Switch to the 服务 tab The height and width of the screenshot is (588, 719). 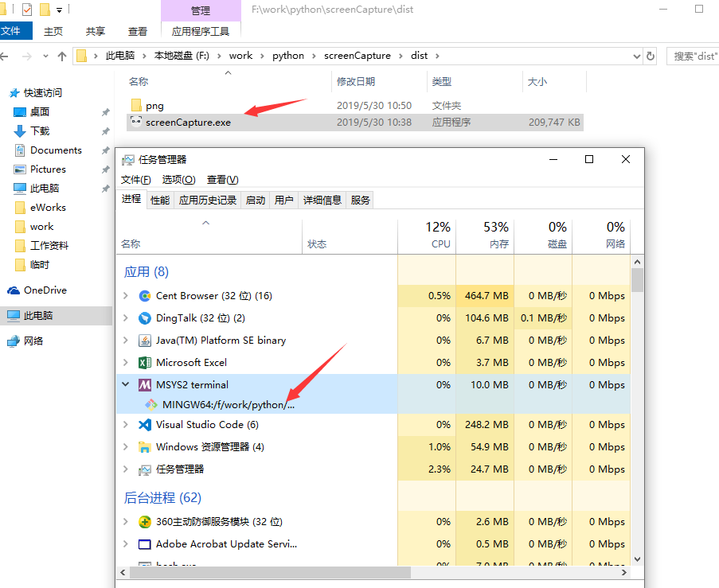(x=361, y=201)
